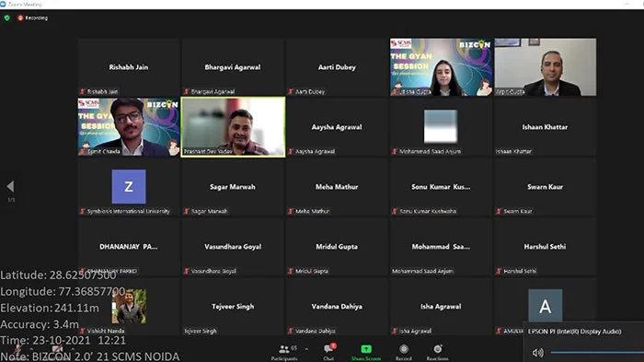Select the Rishabh Jain participant name

point(129,67)
